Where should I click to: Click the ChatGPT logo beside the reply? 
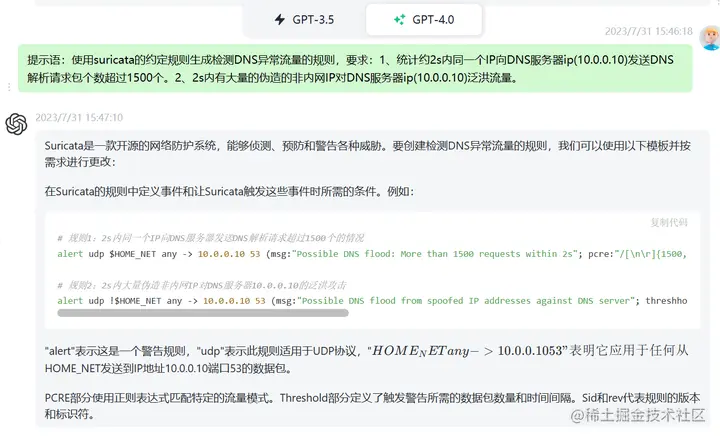tap(17, 124)
